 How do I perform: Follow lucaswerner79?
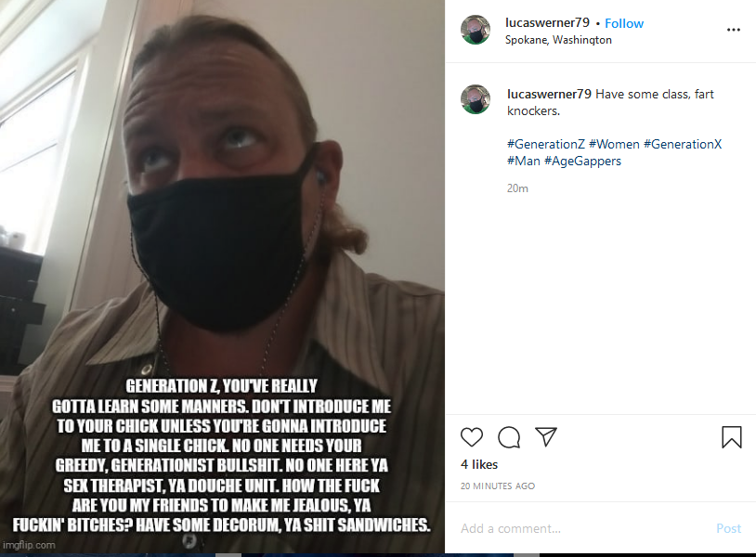624,23
